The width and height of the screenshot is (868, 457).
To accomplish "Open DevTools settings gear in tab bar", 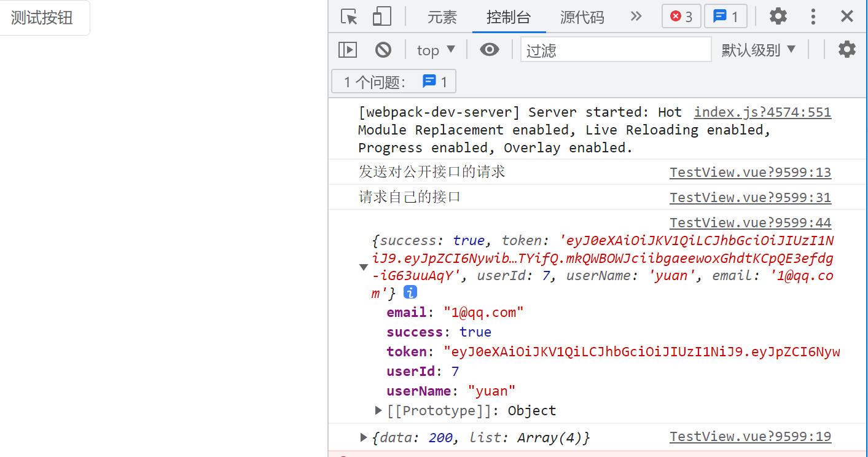I will [778, 17].
